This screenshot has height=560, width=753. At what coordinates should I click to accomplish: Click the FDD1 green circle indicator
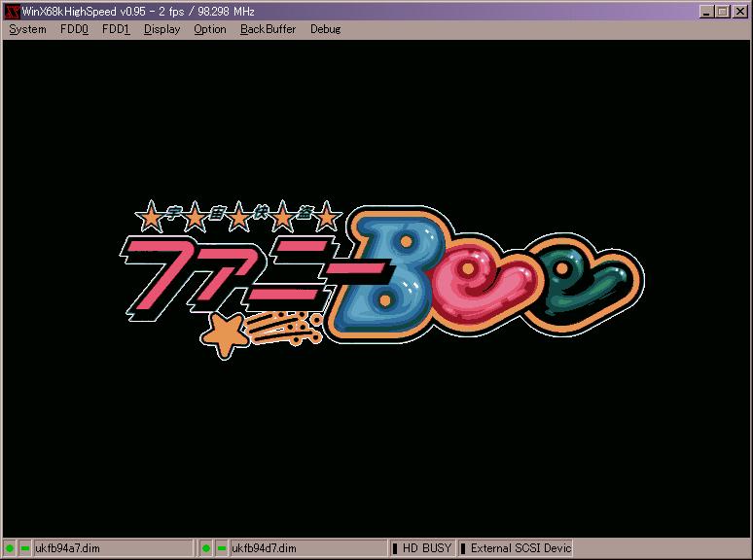(x=206, y=548)
